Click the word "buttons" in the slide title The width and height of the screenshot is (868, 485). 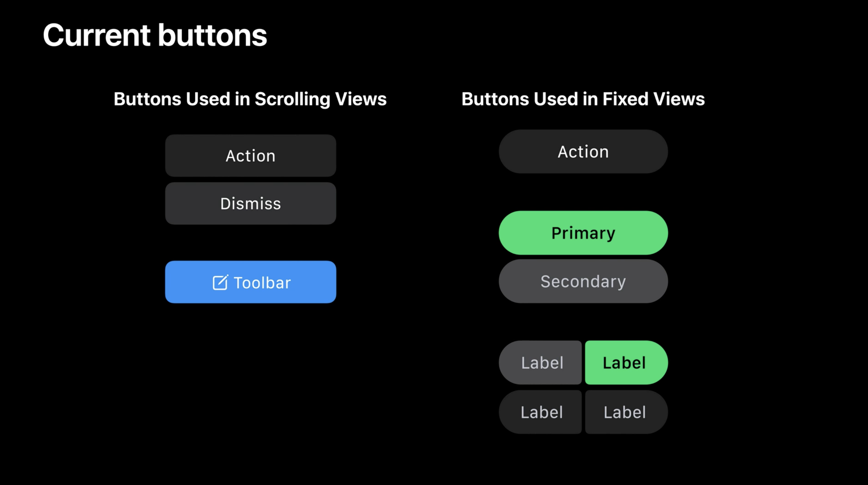coord(212,35)
